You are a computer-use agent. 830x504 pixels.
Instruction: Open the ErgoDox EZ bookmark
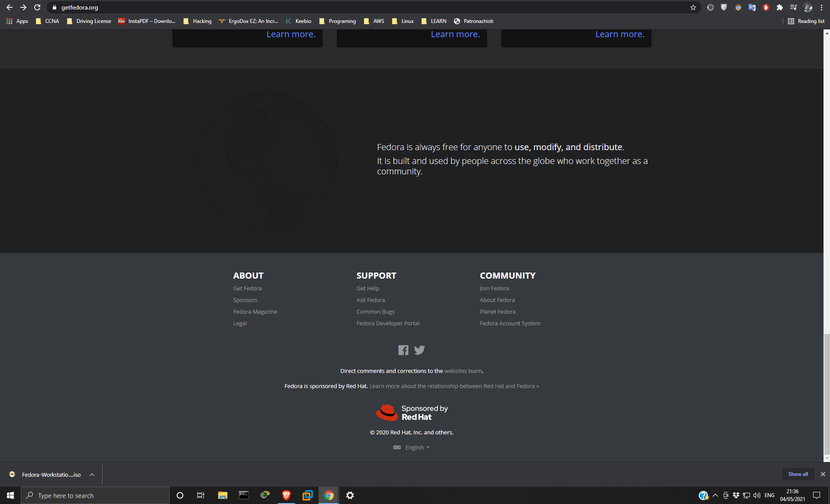[x=248, y=21]
